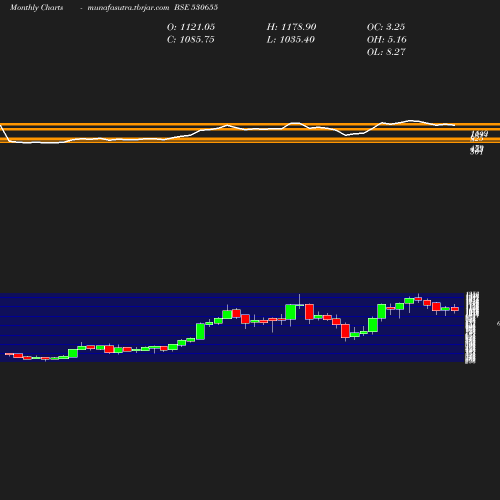The height and width of the screenshot is (500, 500).
Task: Click the high value "H: 1178.90"
Action: pos(291,27)
